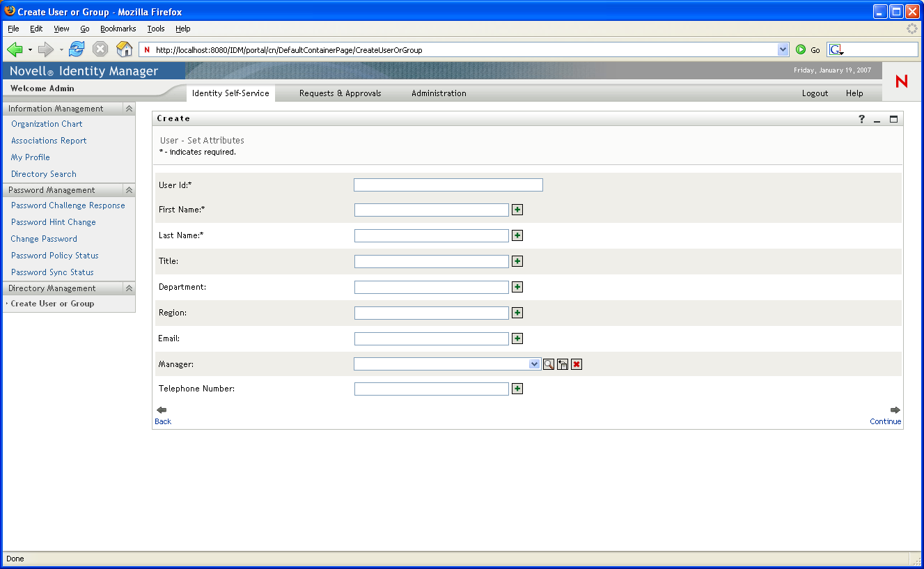Open the Edit menu

36,29
